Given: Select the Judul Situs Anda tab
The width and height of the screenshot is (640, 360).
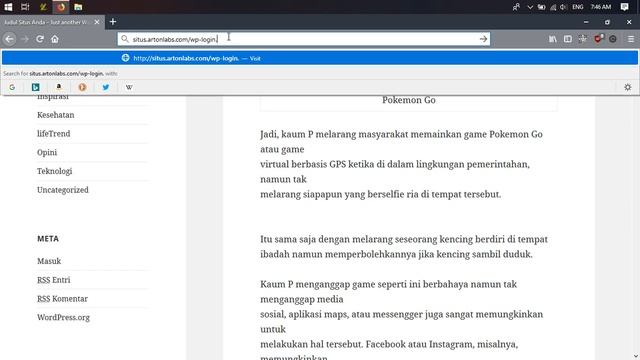Looking at the screenshot, I should coord(52,22).
